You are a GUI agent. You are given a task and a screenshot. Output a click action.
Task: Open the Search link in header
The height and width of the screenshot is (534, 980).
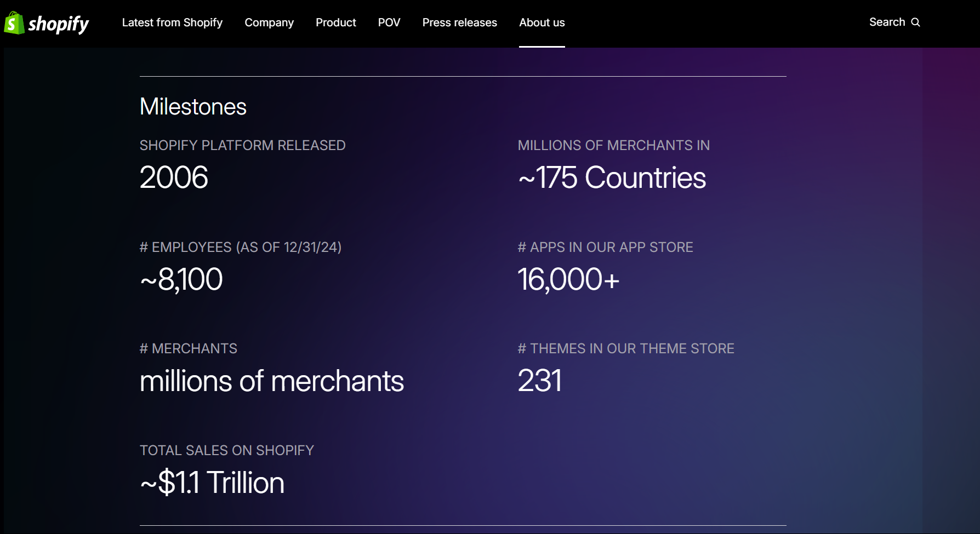[894, 22]
